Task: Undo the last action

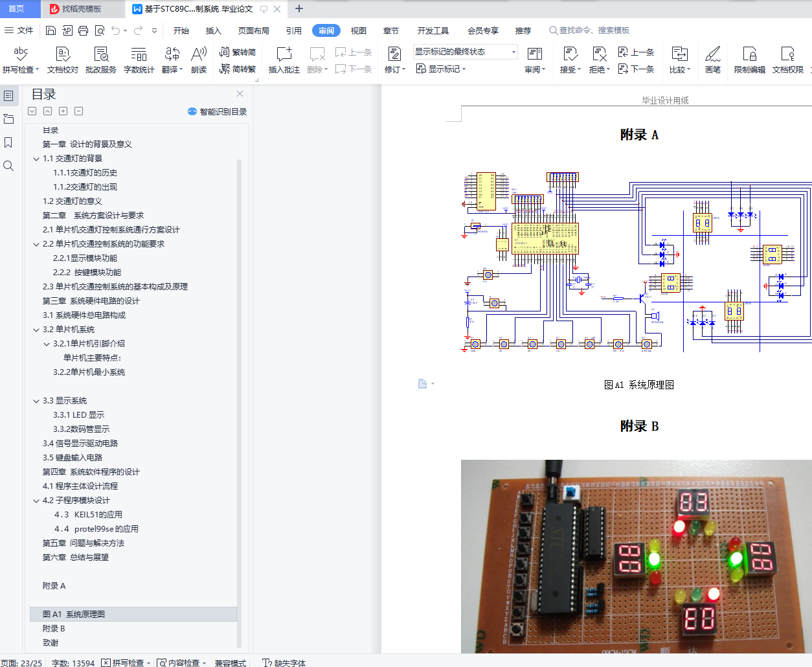Action: point(115,30)
